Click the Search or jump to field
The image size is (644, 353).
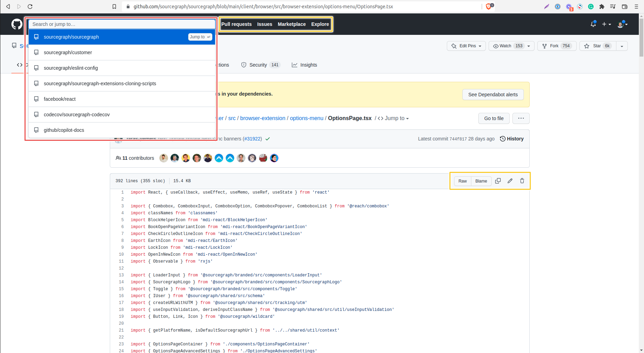click(x=122, y=24)
